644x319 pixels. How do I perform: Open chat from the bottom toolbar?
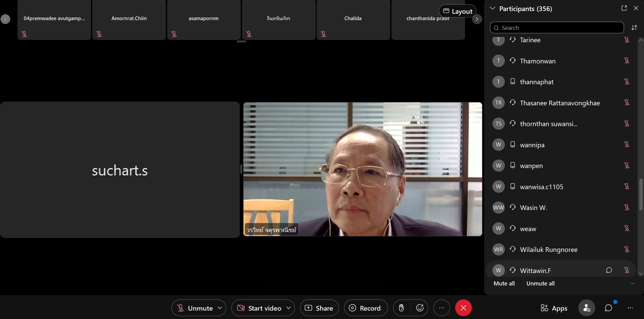[608, 308]
